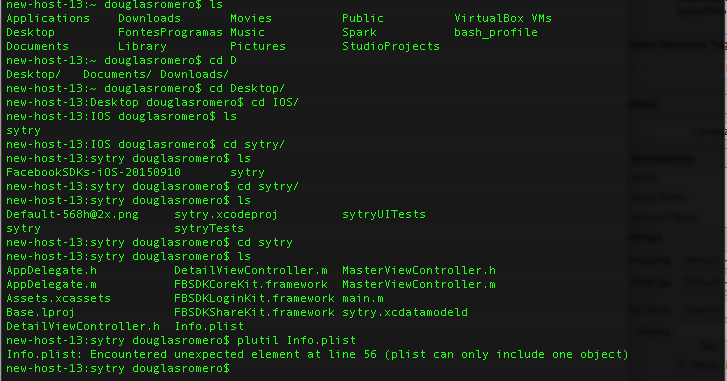Click the main.m file name
This screenshot has height=381, width=727.
(363, 298)
